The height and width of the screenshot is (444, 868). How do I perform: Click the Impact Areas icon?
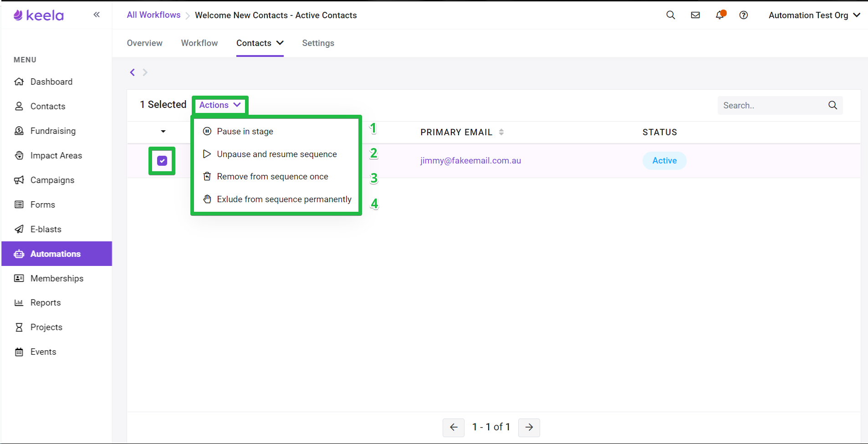19,155
